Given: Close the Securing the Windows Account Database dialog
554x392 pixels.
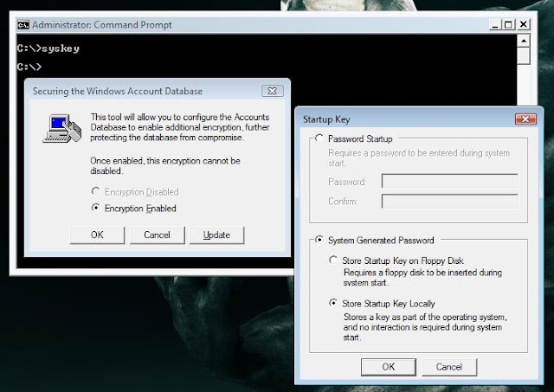Looking at the screenshot, I should click(x=273, y=91).
